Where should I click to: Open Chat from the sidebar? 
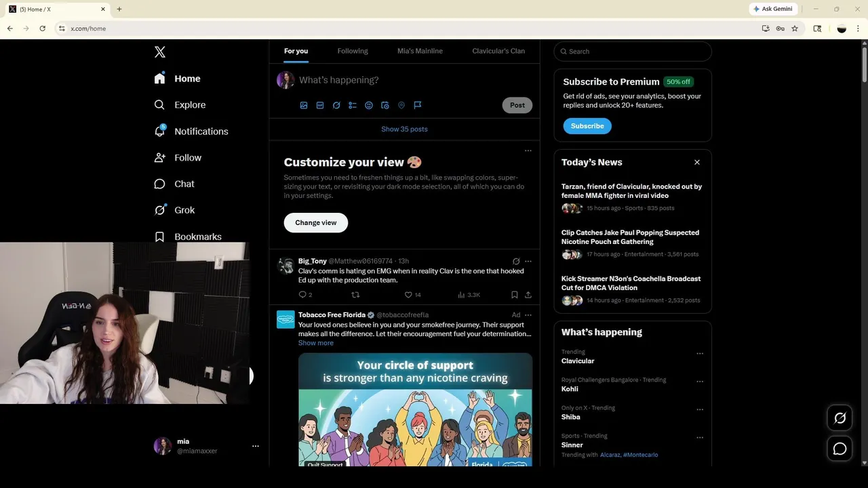(174, 184)
